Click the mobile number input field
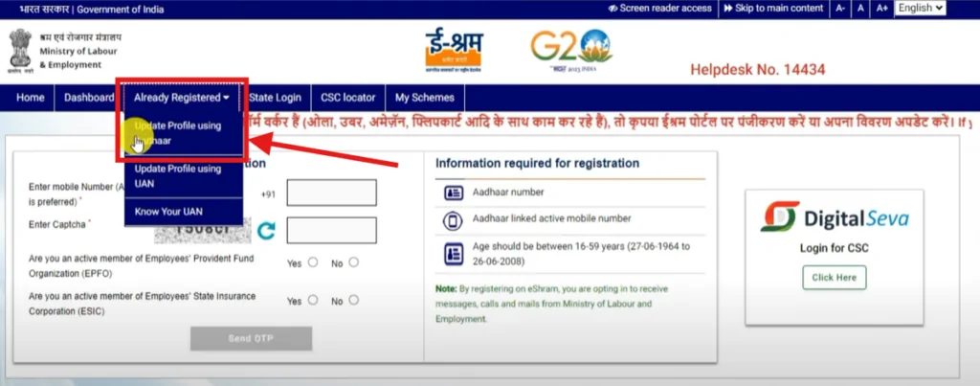Viewport: 980px width, 386px height. coord(332,193)
